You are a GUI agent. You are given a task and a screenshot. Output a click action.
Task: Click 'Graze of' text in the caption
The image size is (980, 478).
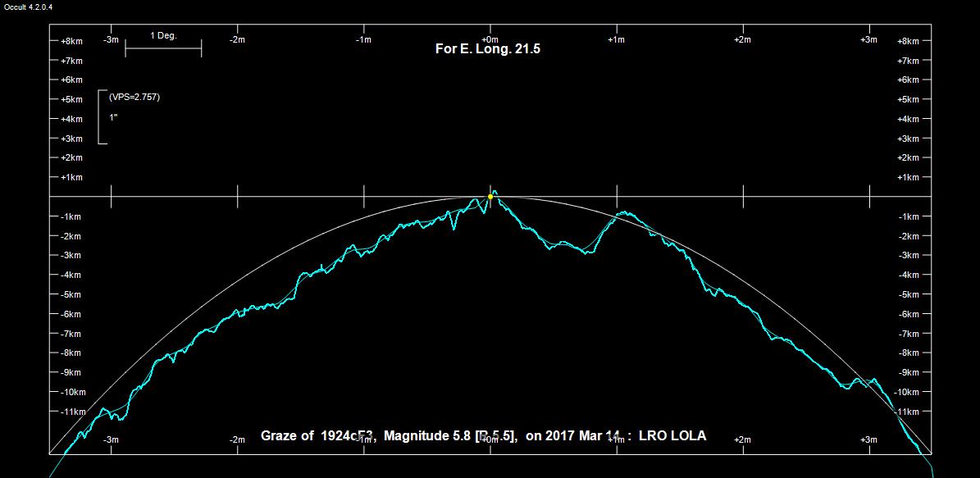pyautogui.click(x=287, y=436)
